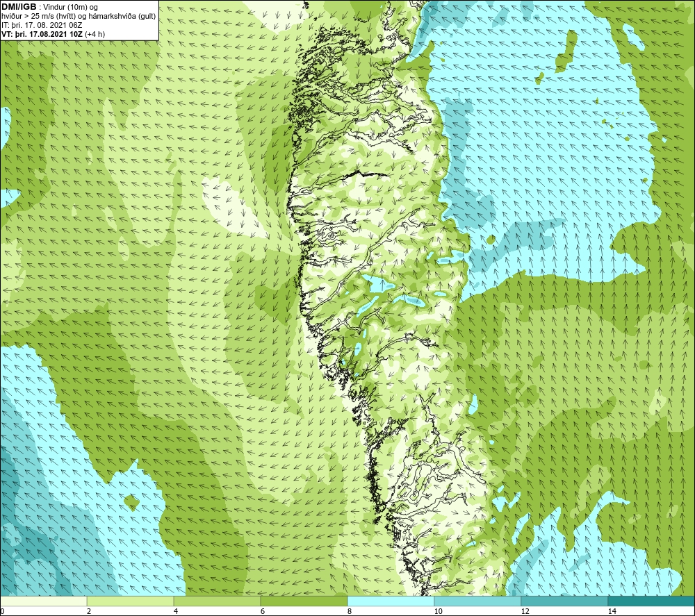
Task: Click the 'Vindur (10m) og' legend text
Action: pos(70,7)
